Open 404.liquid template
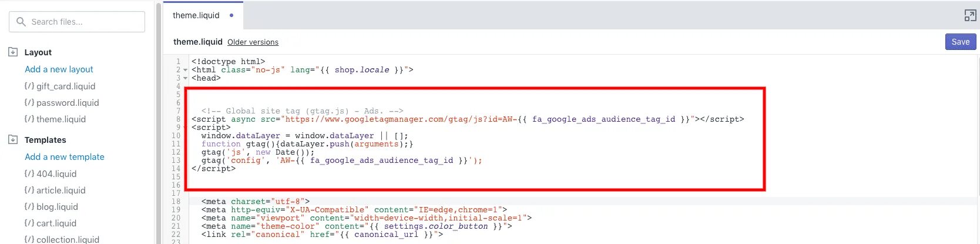 [x=56, y=174]
